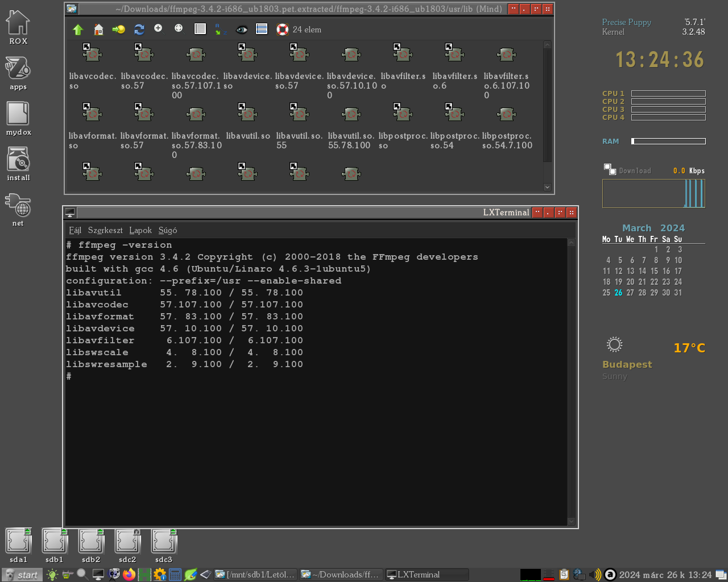Go up to parent directory in ROX
The width and height of the screenshot is (728, 582).
click(78, 30)
